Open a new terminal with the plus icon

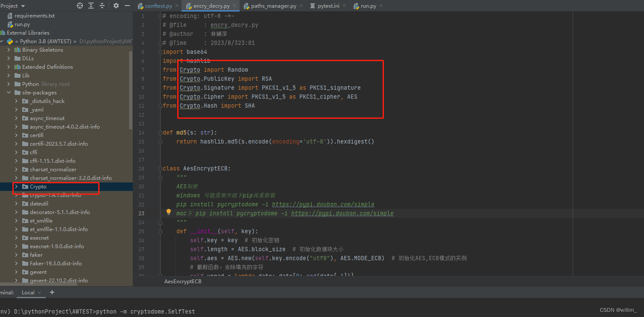[x=52, y=292]
